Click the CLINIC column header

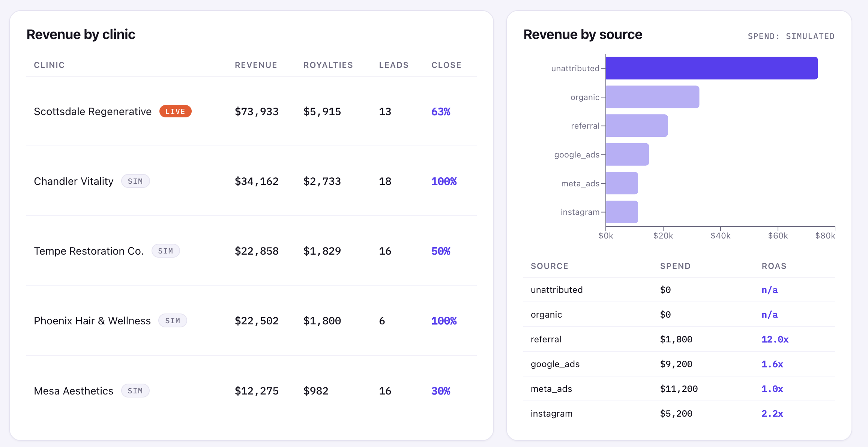(x=49, y=65)
